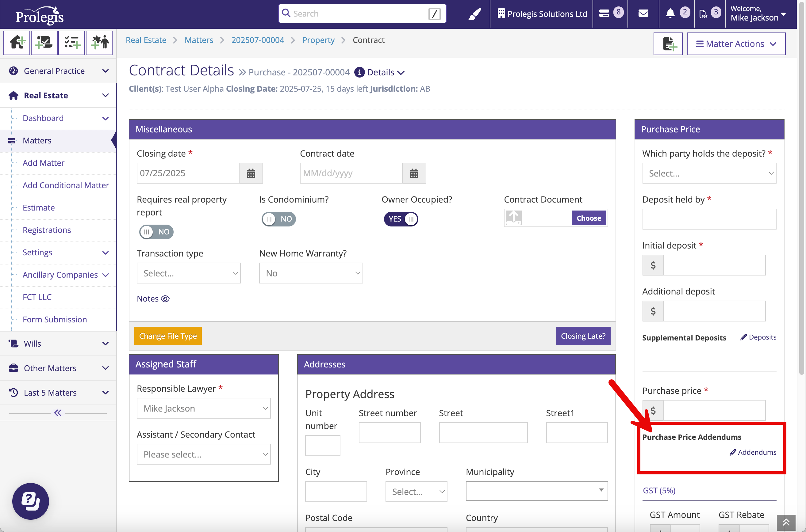
Task: Click the add real estate matter house icon
Action: [17, 43]
